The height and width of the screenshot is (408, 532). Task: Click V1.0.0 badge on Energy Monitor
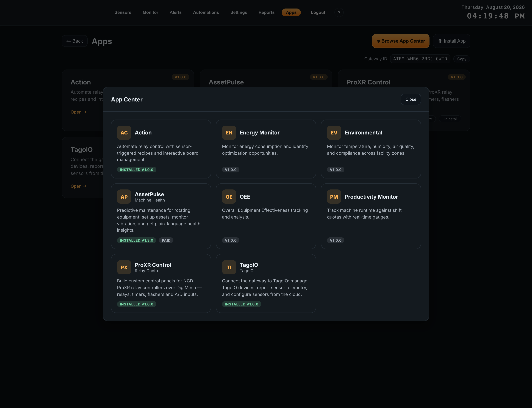tap(230, 170)
